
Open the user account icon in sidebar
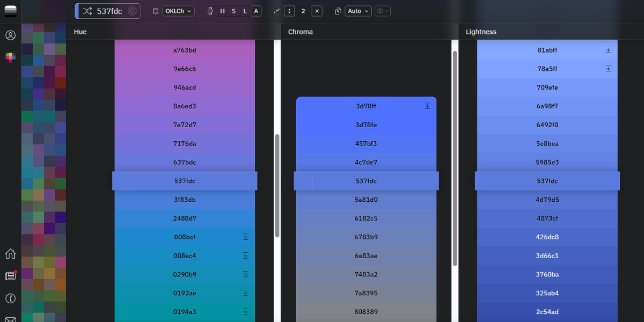coord(10,35)
